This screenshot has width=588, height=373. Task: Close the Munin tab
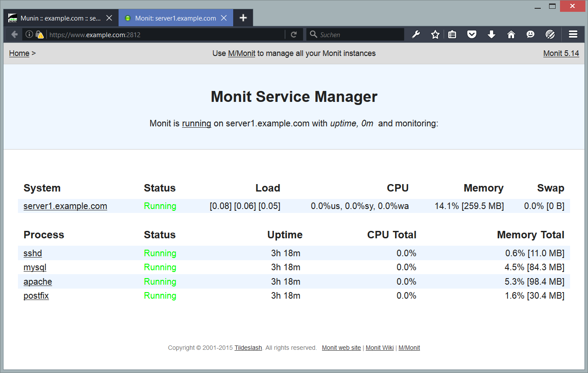pos(109,18)
